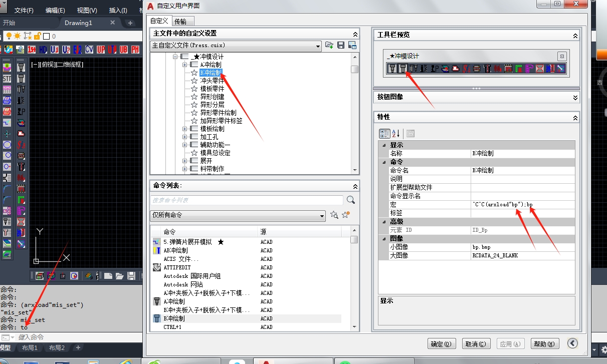Click the 确定 button
607x364 pixels.
pyautogui.click(x=441, y=344)
